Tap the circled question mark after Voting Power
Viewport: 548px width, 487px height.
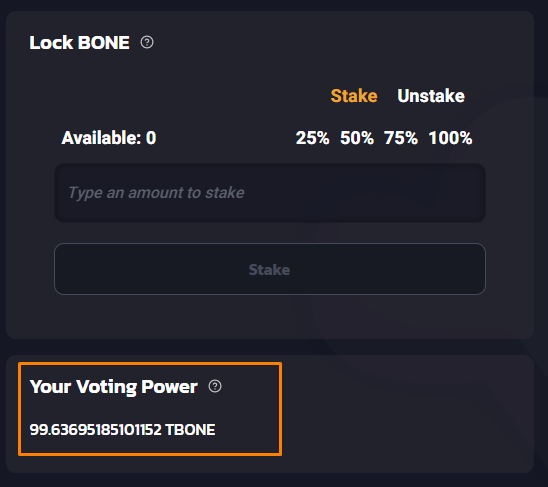215,386
